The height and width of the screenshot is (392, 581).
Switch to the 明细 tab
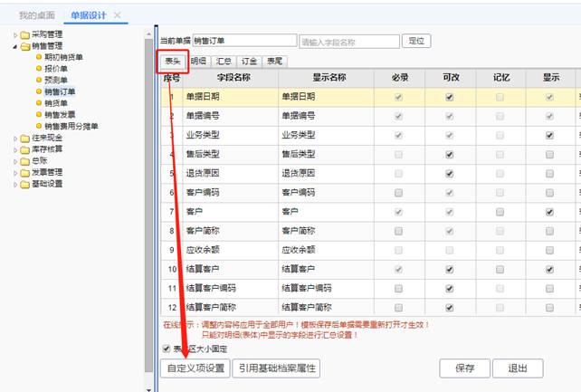coord(198,62)
